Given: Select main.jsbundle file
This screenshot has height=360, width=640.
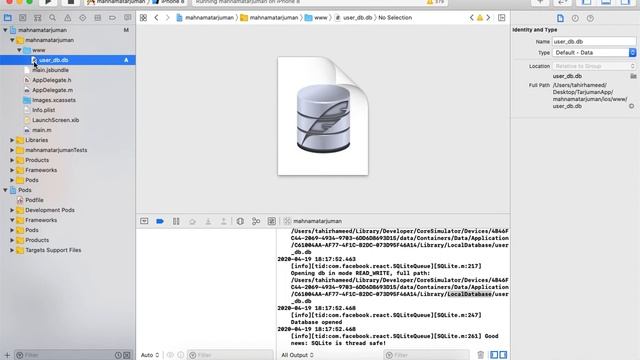Looking at the screenshot, I should click(x=50, y=70).
